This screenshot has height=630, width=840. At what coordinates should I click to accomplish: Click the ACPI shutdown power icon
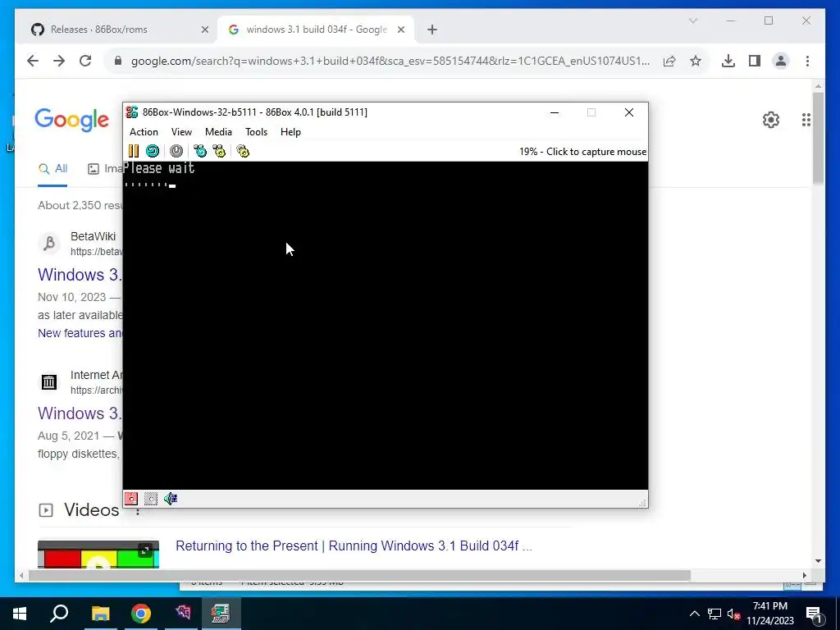(176, 151)
